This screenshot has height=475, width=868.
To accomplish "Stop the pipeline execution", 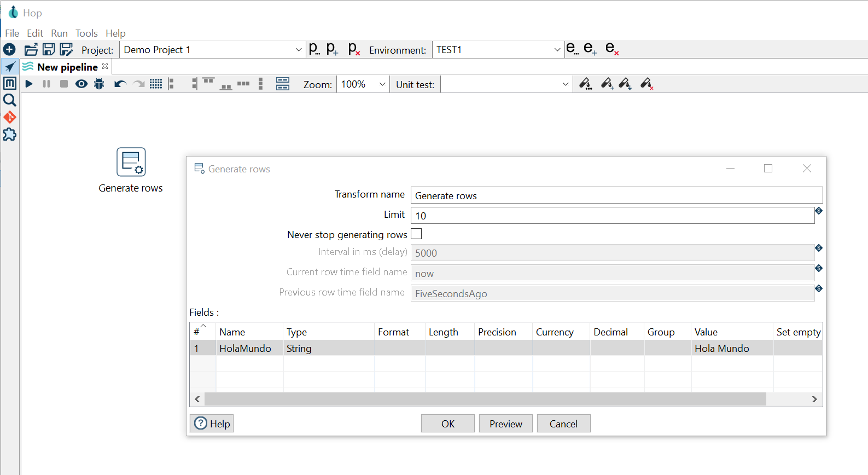I will click(64, 84).
